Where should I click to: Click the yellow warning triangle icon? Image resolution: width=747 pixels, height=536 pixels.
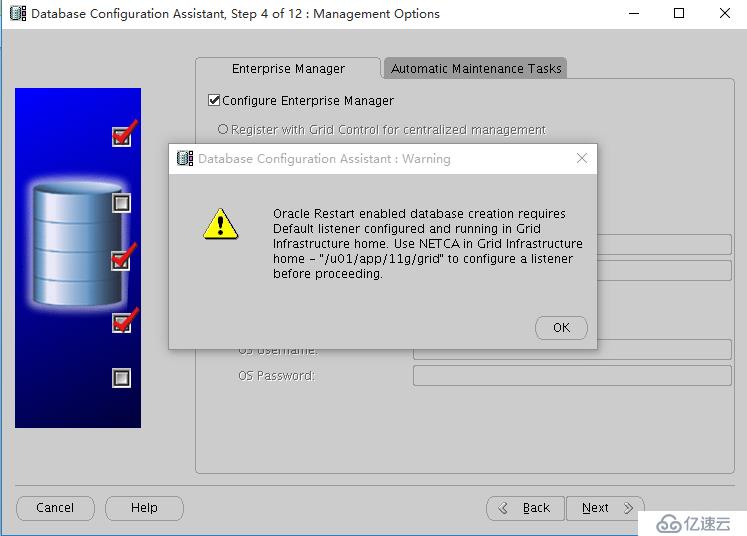point(220,224)
